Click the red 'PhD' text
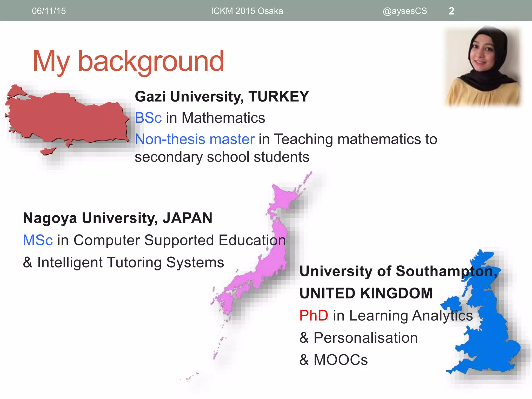The width and height of the screenshot is (532, 399). click(x=314, y=315)
